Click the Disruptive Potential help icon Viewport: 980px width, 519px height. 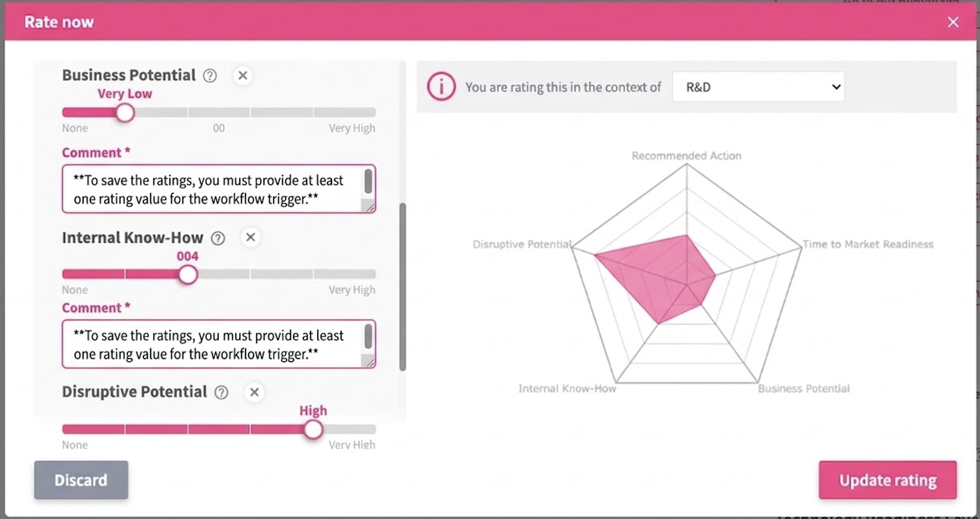(221, 393)
